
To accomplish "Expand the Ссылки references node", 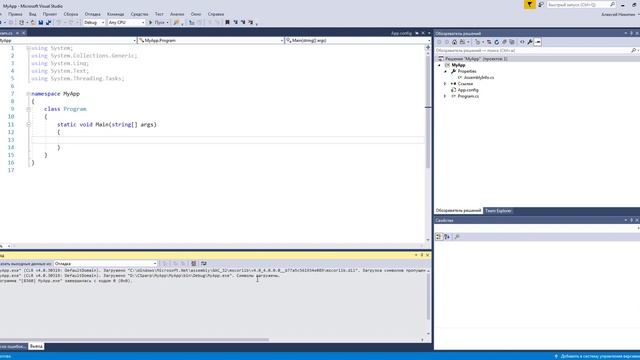I will pyautogui.click(x=445, y=84).
